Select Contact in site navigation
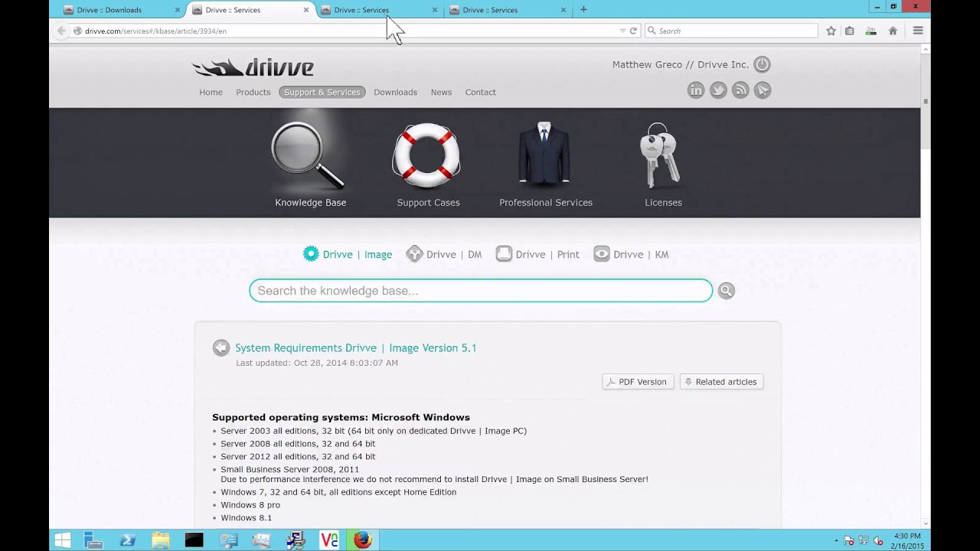Image resolution: width=980 pixels, height=551 pixels. pos(480,93)
